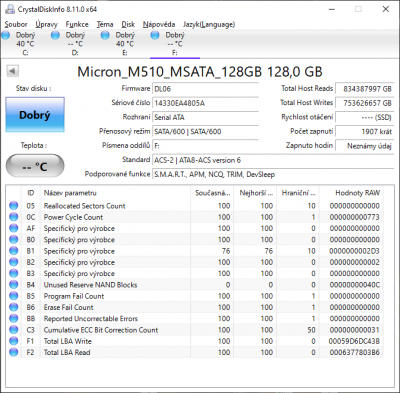Click the Nejhorší column header
Viewport: 400px width, 393px height.
click(255, 193)
